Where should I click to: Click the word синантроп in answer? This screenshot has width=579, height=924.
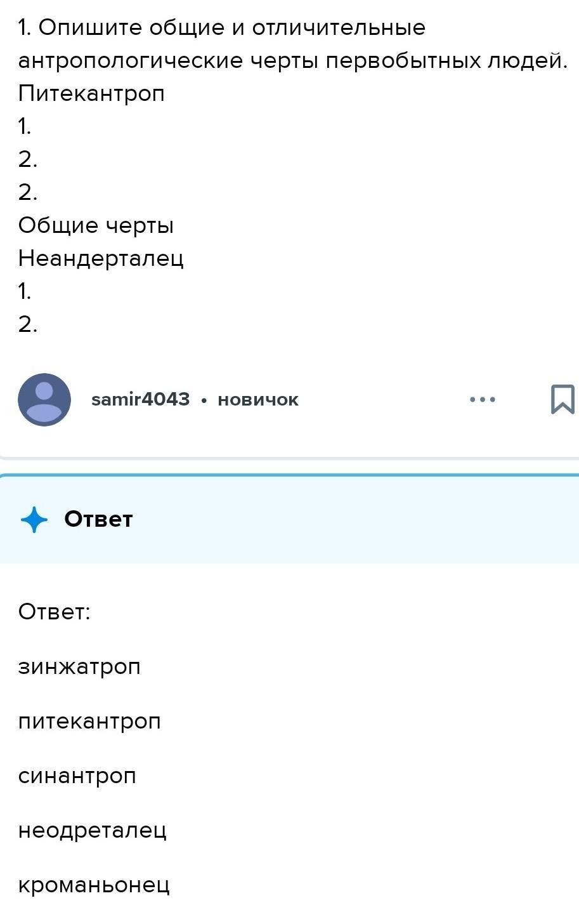coord(77,776)
